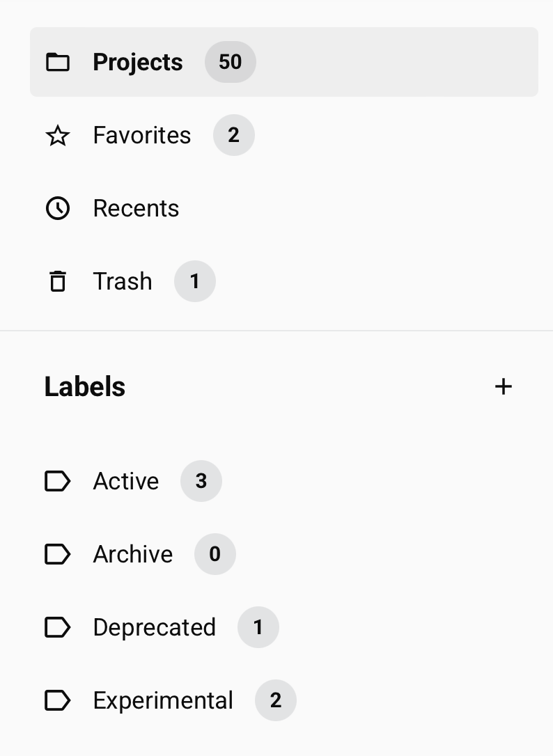Go to Favorites
The width and height of the screenshot is (553, 756).
[x=141, y=135]
